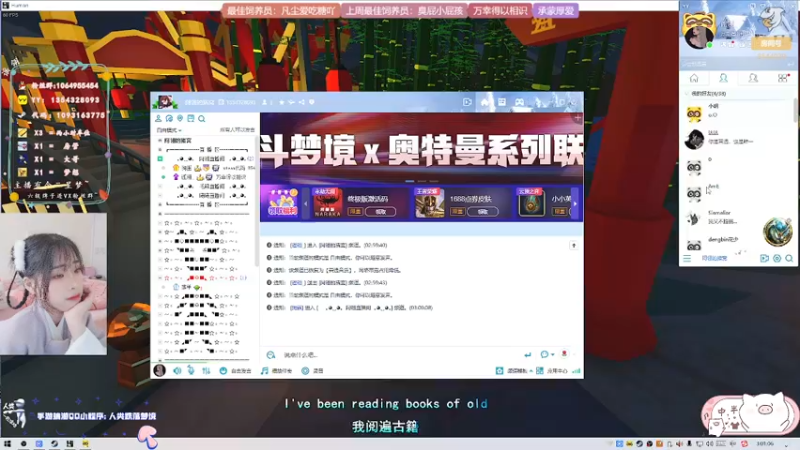Click the promotional gift box banner thumbnail
Image resolution: width=800 pixels, height=450 pixels.
tap(282, 203)
